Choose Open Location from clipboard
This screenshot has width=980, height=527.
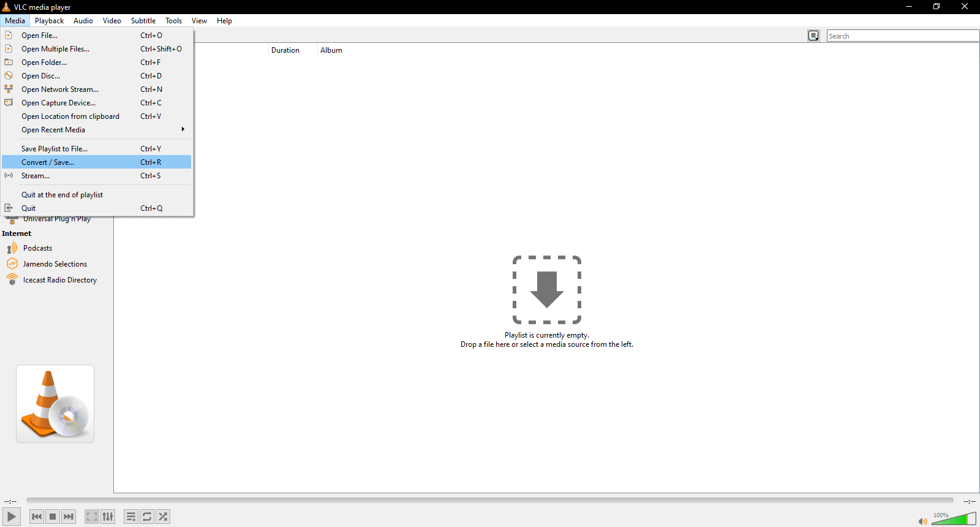pyautogui.click(x=97, y=116)
